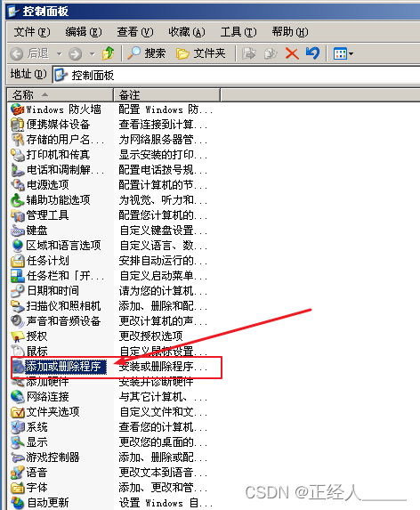Open the 搜索 search toolbar button
The image size is (420, 510).
point(146,53)
